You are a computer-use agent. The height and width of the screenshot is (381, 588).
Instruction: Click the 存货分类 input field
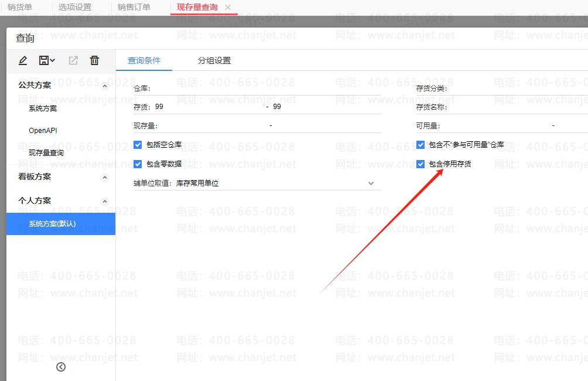click(x=518, y=89)
